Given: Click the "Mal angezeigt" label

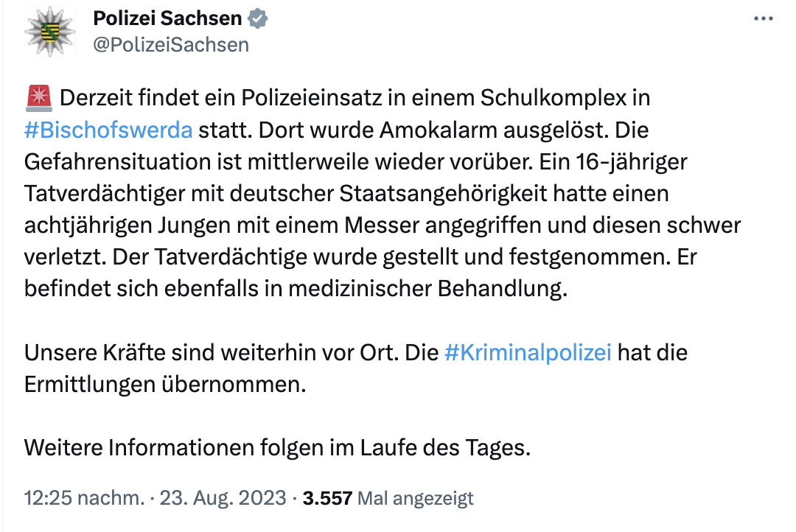Looking at the screenshot, I should click(x=415, y=499).
